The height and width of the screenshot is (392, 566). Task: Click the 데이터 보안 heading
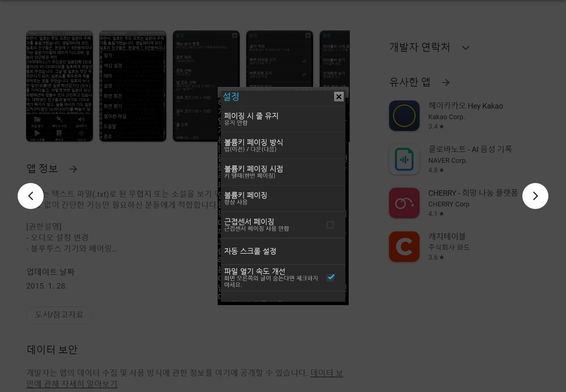52,349
